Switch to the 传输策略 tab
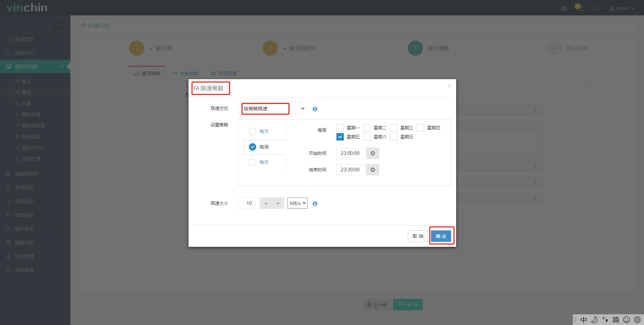 185,73
